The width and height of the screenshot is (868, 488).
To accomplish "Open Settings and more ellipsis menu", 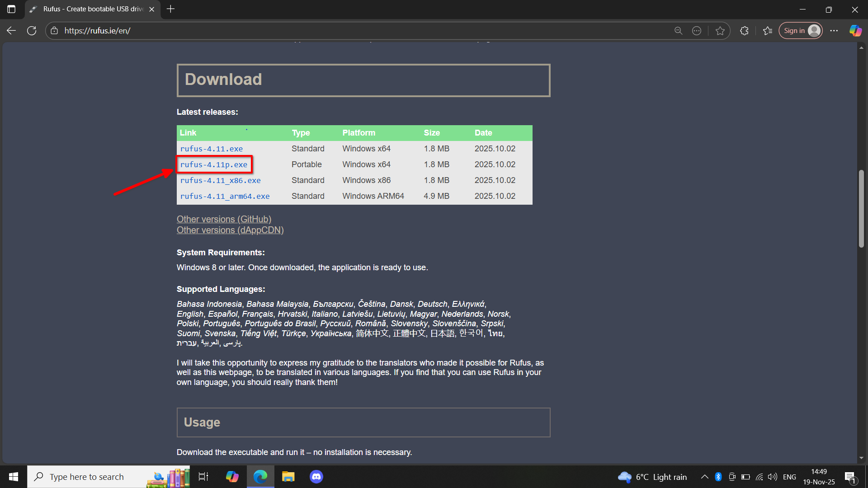I will coord(834,31).
